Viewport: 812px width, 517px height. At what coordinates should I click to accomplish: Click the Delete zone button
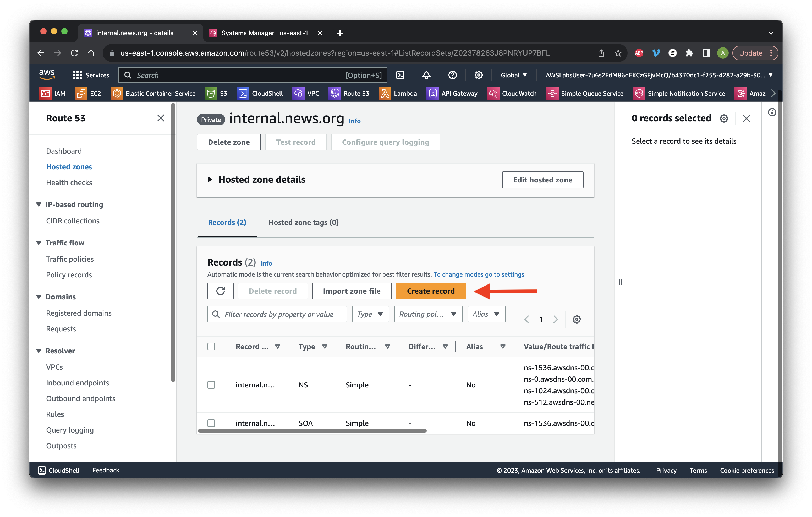point(229,142)
